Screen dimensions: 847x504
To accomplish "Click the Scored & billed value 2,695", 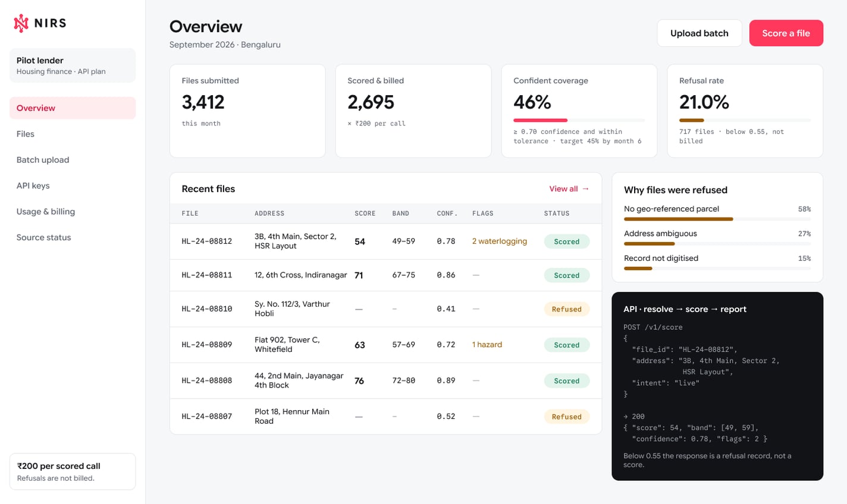I will tap(371, 102).
